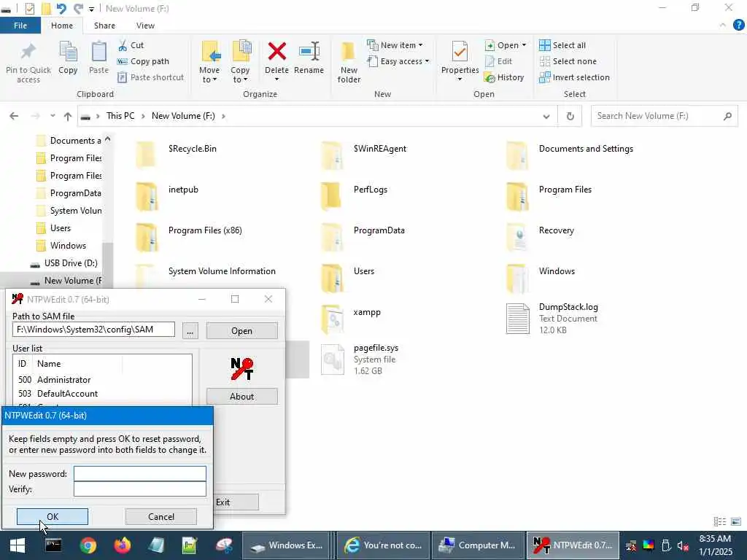Click Paste shortcut in ribbon
Image resolution: width=747 pixels, height=560 pixels.
tap(150, 77)
